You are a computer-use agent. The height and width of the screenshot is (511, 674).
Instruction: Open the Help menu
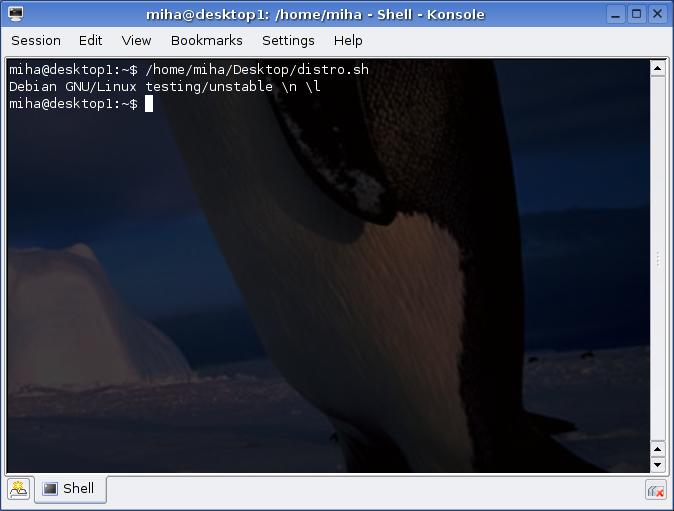(348, 40)
